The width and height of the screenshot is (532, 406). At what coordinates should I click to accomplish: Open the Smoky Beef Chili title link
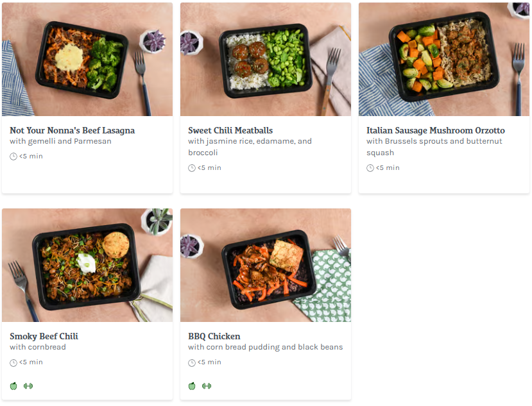44,336
